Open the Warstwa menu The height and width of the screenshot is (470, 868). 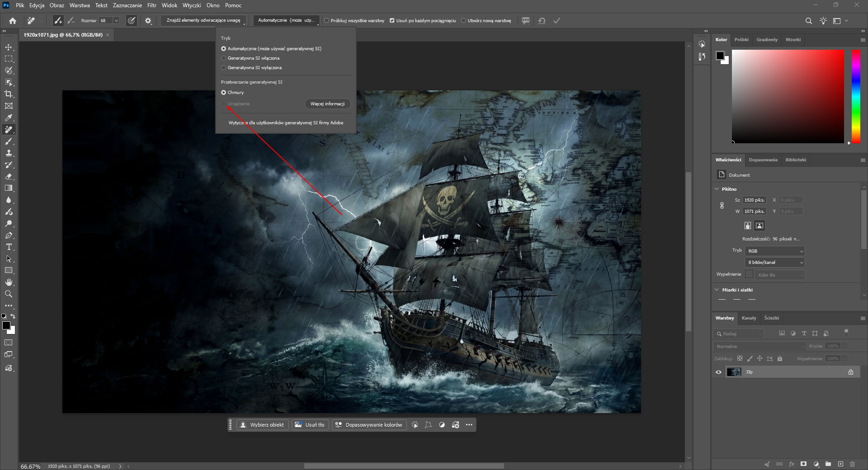(80, 5)
